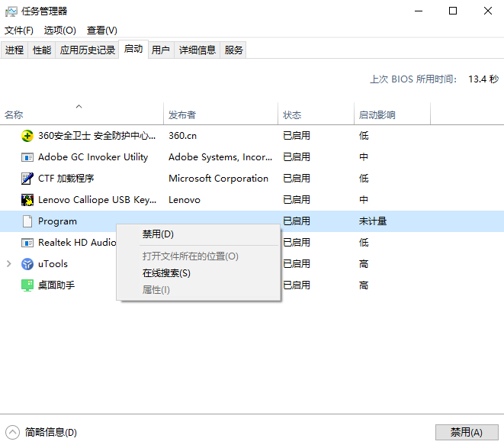Click 中 impact in Adobe GC row
The image size is (504, 448).
[x=364, y=157]
